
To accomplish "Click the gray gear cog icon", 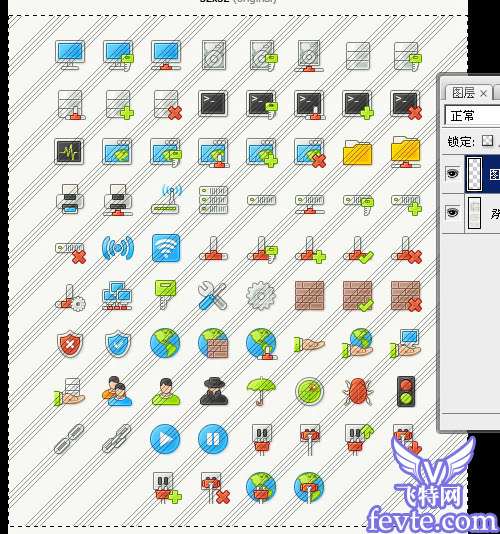I will pos(261,296).
